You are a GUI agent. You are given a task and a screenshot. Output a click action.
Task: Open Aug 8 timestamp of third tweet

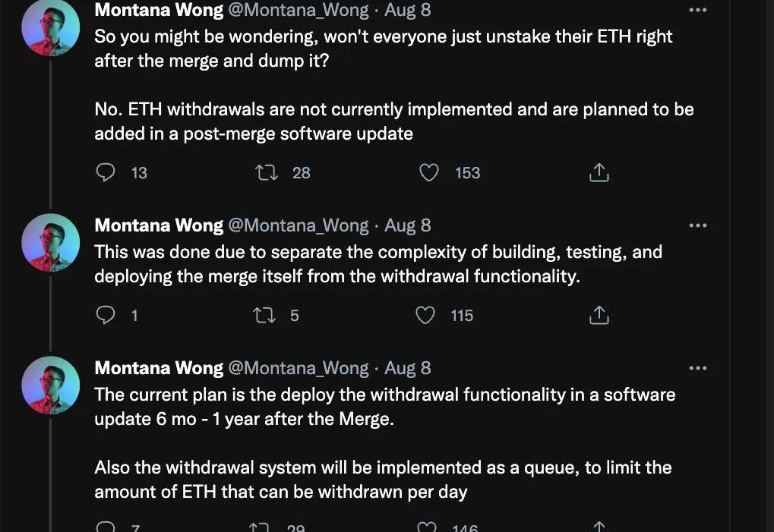(x=408, y=368)
